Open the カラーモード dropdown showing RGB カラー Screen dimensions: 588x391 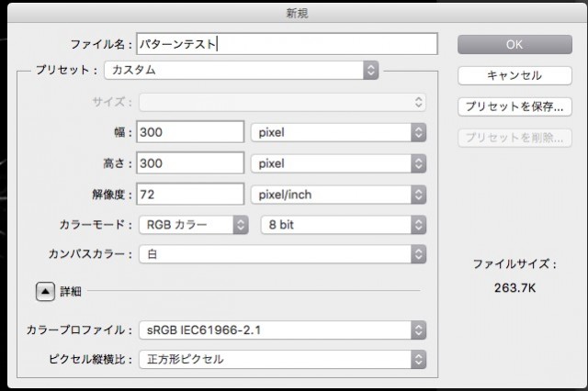[194, 225]
